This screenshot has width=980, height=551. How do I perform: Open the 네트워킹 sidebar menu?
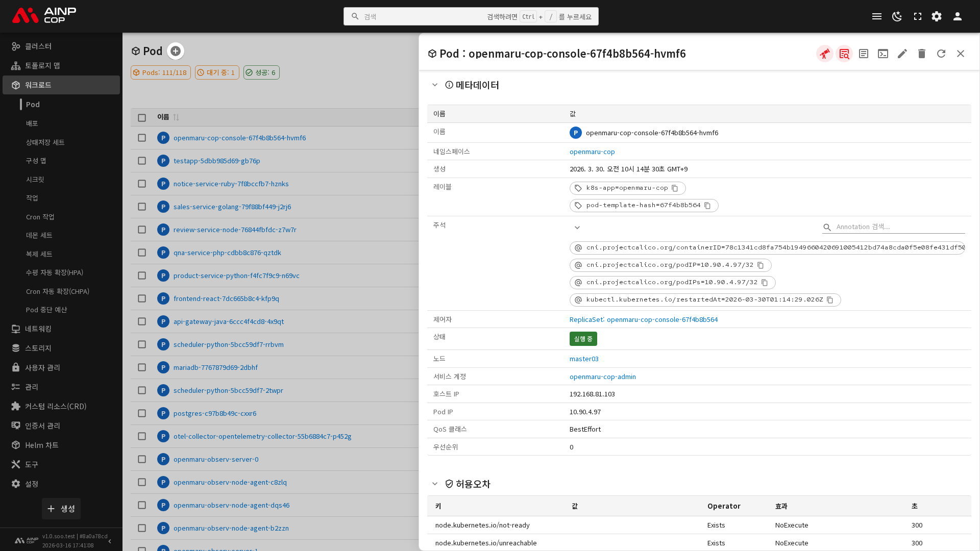click(38, 329)
